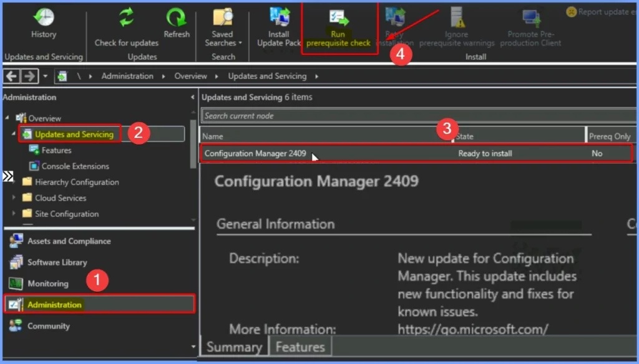Open the Hierarchy Configuration folder
The image size is (639, 364).
[77, 182]
